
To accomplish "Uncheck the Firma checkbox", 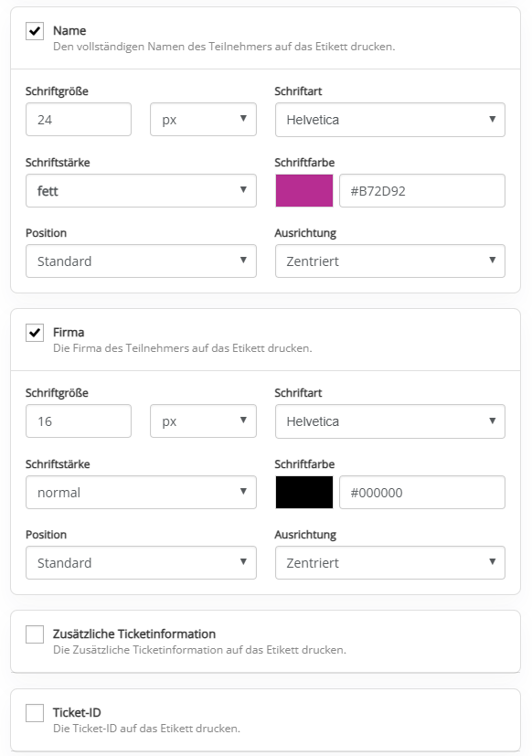I will point(35,333).
